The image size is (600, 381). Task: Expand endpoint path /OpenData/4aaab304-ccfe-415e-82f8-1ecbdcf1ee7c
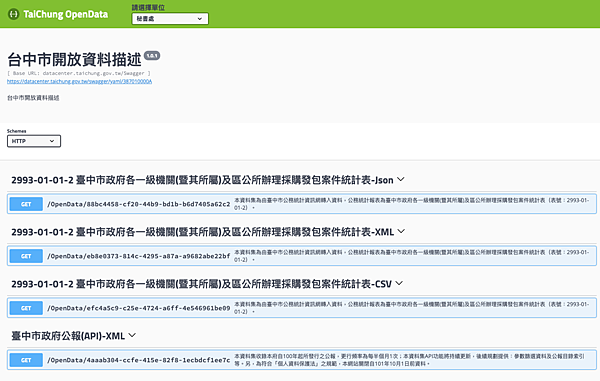tap(139, 360)
